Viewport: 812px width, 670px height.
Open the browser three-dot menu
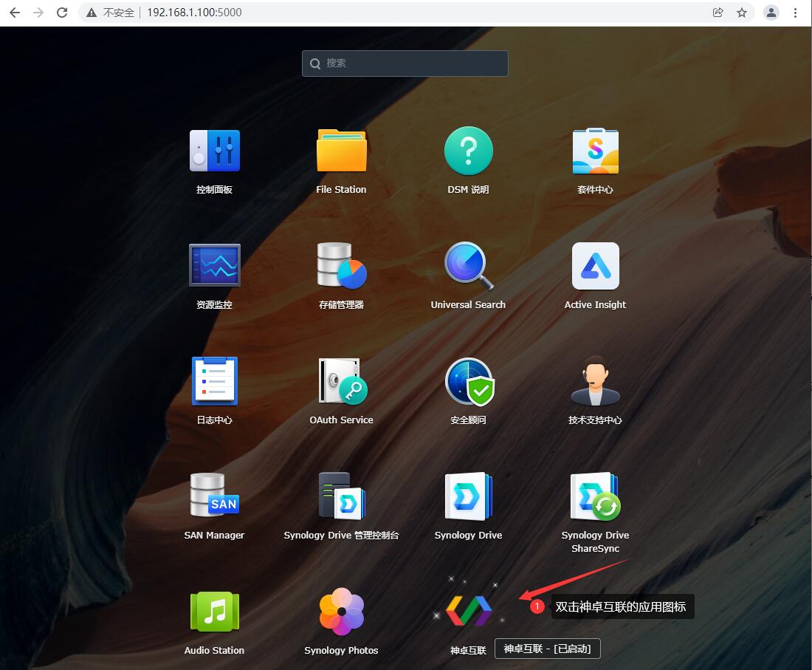796,13
